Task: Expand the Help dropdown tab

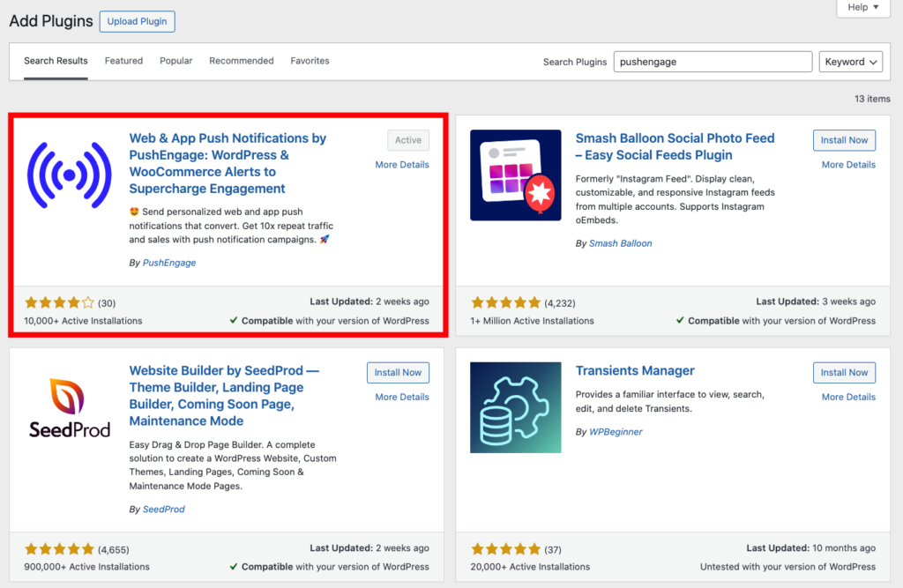Action: click(x=862, y=8)
